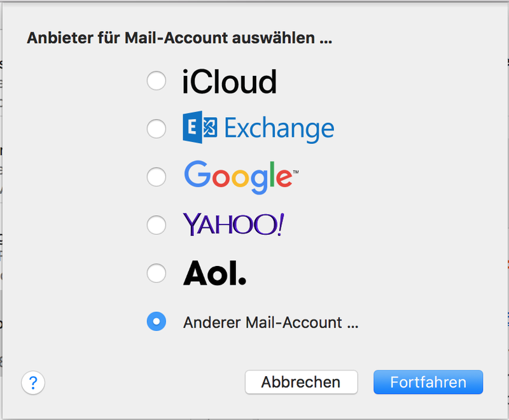Select the YAHOO! radio button
Image resolution: width=509 pixels, height=420 pixels.
pyautogui.click(x=157, y=225)
